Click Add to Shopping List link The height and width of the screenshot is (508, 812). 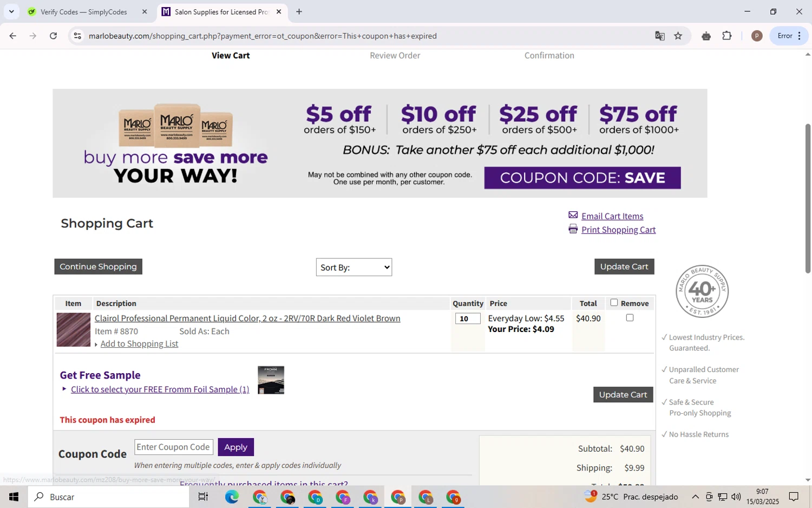click(139, 344)
